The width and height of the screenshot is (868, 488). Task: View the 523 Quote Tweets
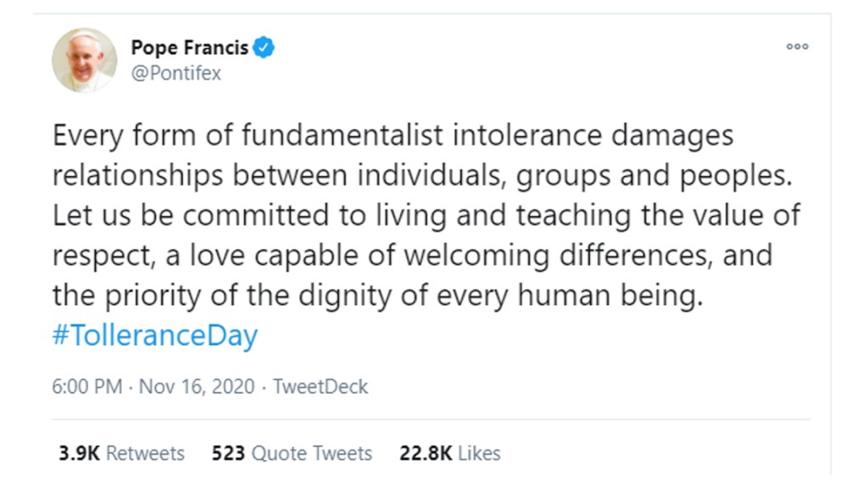(x=292, y=453)
